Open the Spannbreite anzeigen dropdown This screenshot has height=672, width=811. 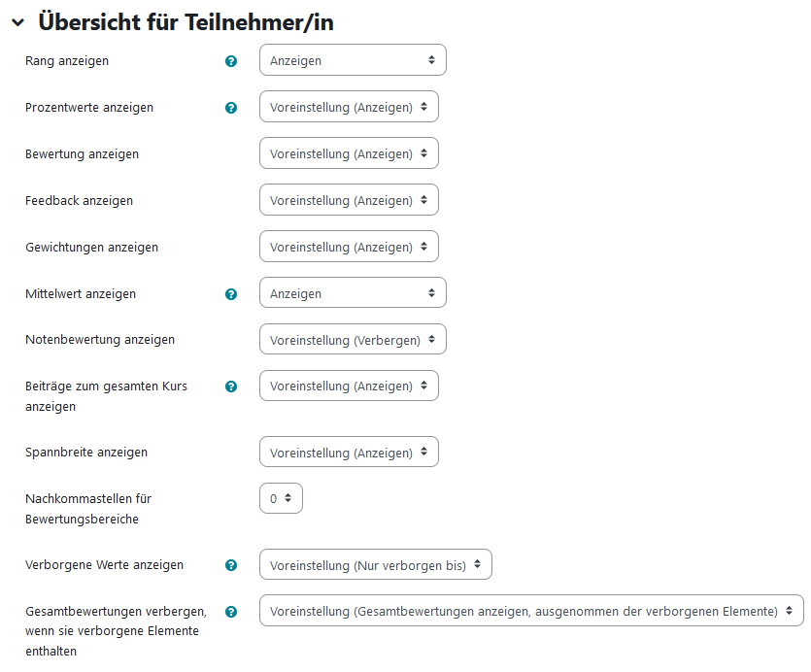[349, 452]
